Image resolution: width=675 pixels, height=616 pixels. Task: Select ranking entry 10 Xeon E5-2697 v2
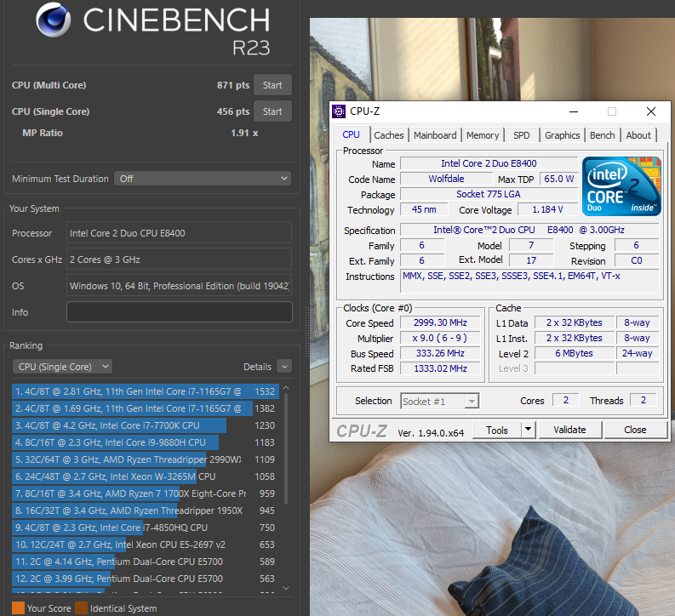[146, 545]
